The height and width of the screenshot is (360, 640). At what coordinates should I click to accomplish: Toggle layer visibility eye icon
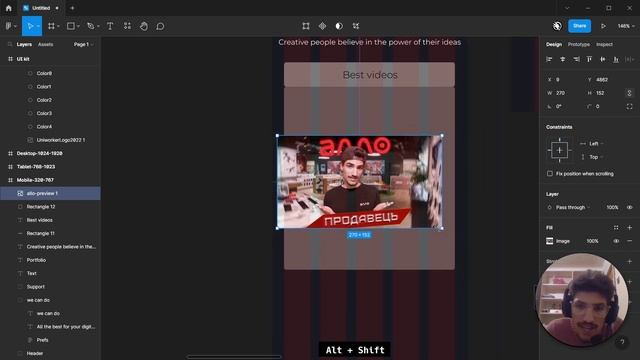click(629, 207)
